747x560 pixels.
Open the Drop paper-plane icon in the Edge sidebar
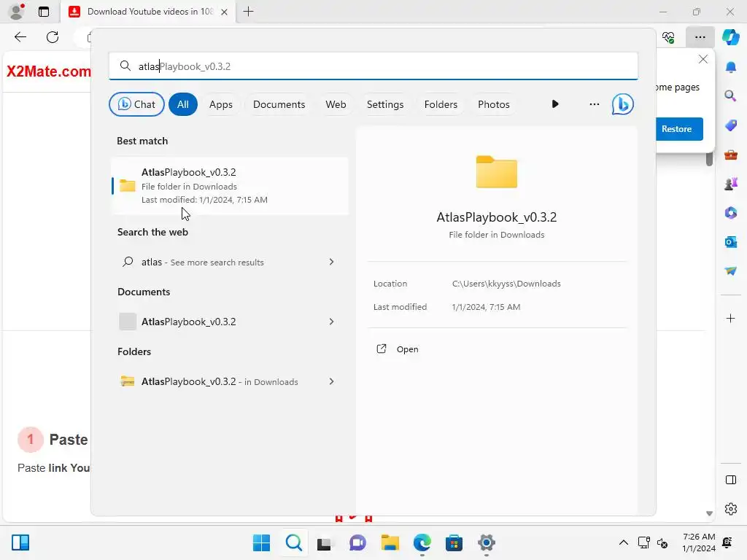(730, 271)
